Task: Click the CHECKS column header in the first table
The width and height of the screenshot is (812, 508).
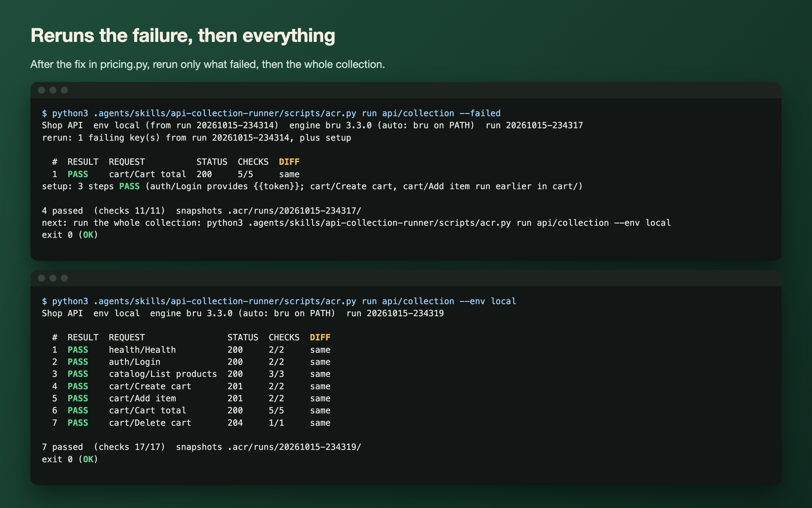Action: pyautogui.click(x=253, y=162)
